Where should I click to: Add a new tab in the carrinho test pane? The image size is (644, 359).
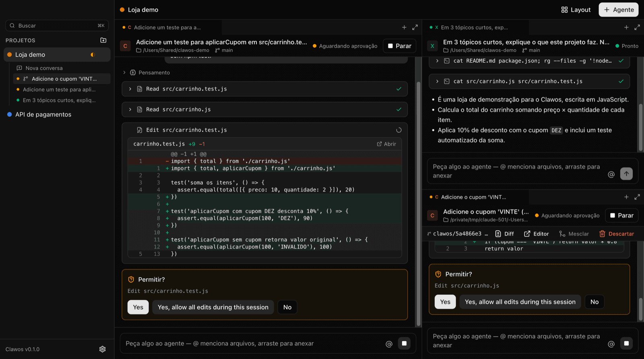[404, 27]
